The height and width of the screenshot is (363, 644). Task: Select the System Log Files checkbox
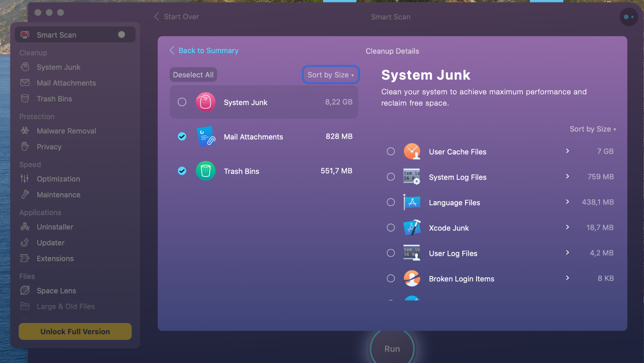pos(391,177)
